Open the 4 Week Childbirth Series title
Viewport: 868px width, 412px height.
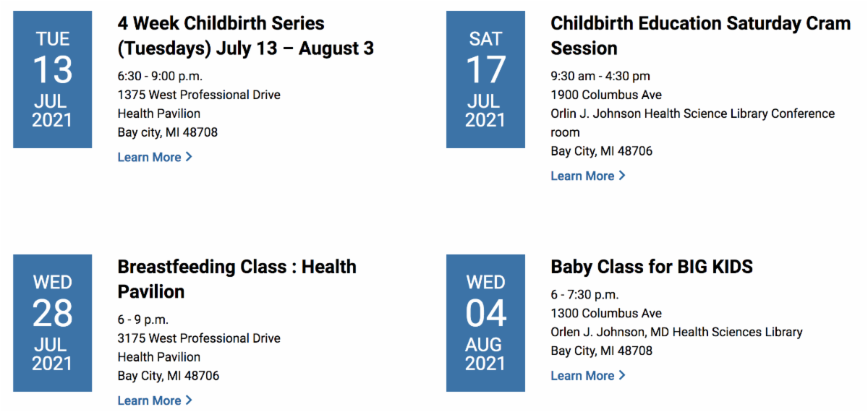coord(245,36)
